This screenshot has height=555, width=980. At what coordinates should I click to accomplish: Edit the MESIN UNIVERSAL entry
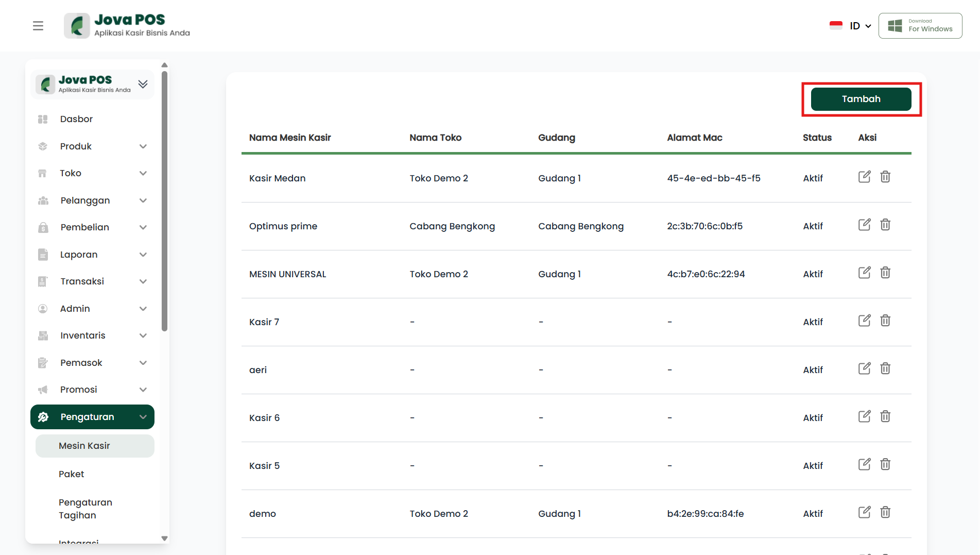pos(864,273)
